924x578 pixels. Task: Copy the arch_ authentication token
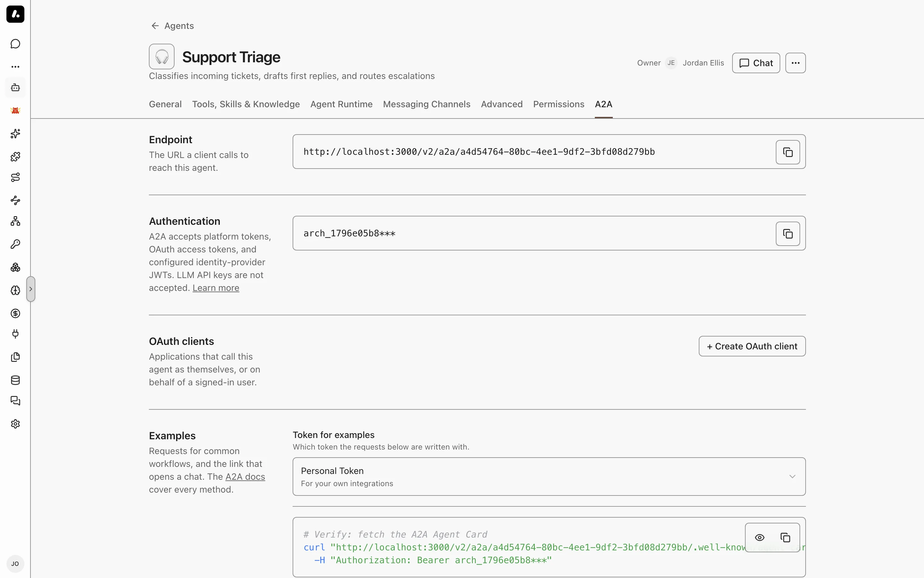pos(788,233)
